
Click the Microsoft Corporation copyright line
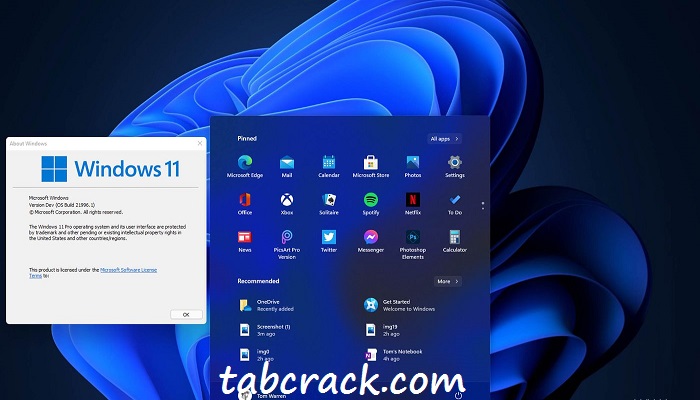tap(76, 212)
